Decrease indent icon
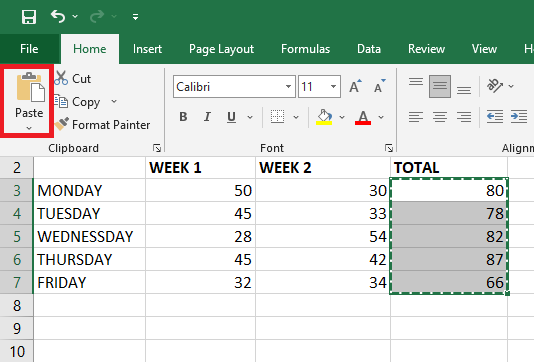The width and height of the screenshot is (534, 362). click(x=495, y=117)
